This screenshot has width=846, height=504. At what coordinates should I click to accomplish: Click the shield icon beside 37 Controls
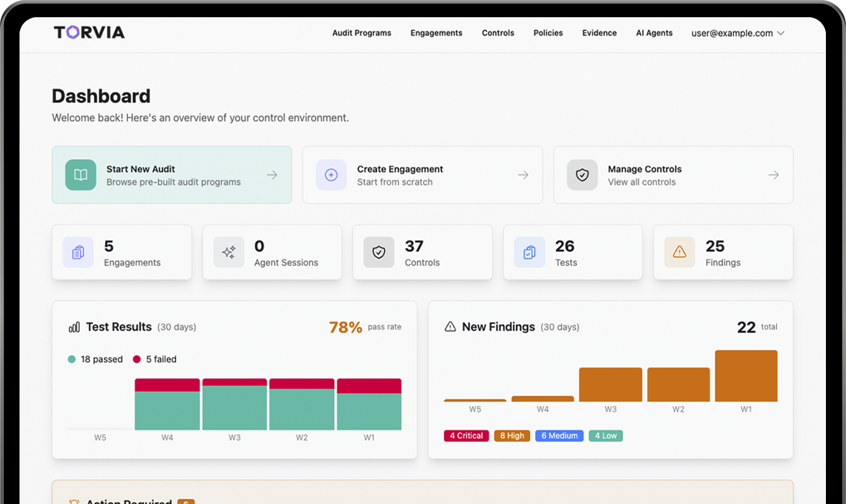pyautogui.click(x=379, y=252)
